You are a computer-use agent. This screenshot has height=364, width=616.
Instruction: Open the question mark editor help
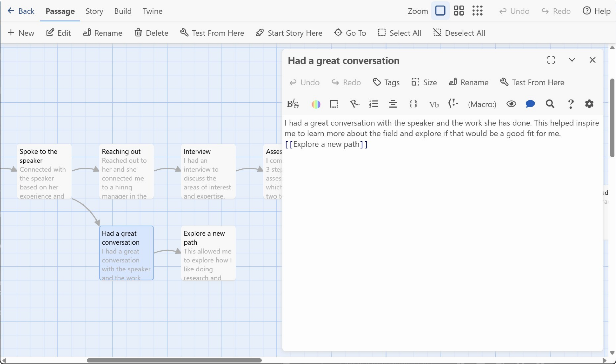coord(570,104)
